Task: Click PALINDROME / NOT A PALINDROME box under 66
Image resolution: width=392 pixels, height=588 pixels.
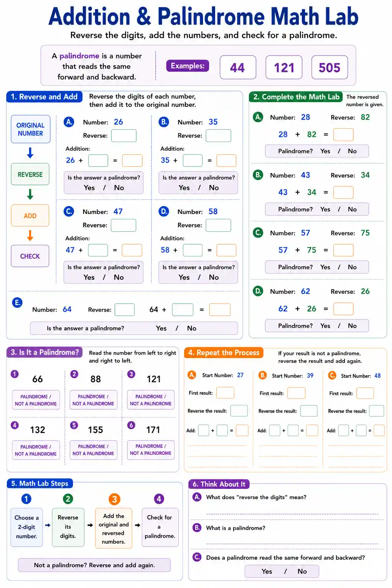Action: [x=36, y=400]
